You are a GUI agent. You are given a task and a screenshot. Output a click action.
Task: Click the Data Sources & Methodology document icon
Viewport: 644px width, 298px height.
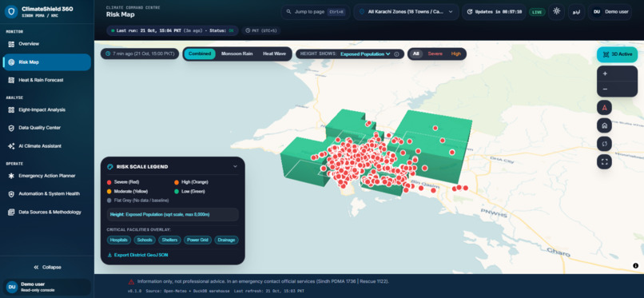[x=11, y=212]
